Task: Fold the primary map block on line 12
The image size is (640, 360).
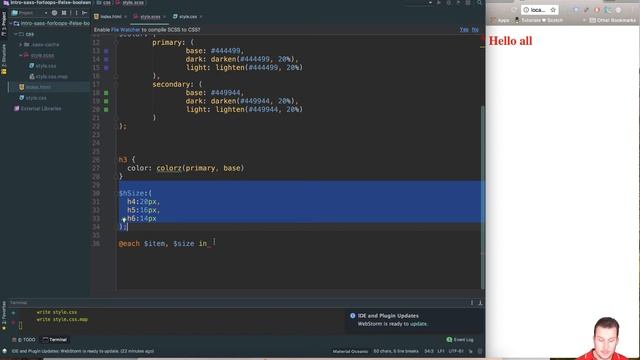Action: [x=116, y=42]
